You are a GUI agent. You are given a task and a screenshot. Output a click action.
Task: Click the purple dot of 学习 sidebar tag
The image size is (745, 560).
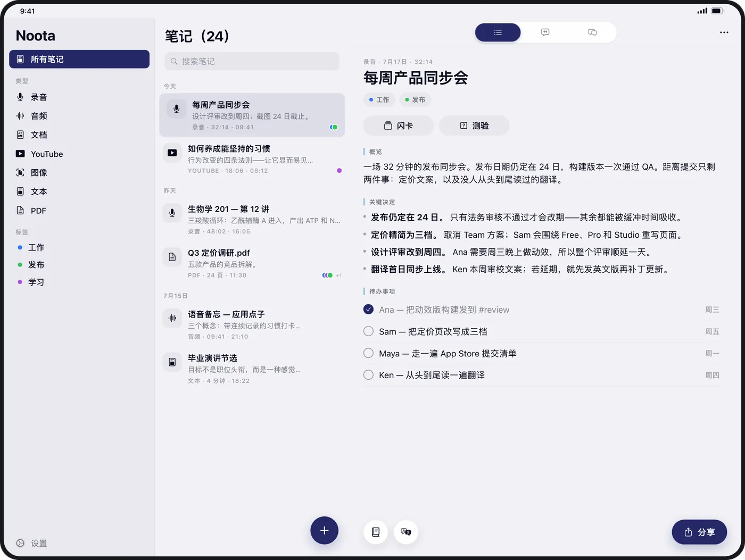point(20,282)
